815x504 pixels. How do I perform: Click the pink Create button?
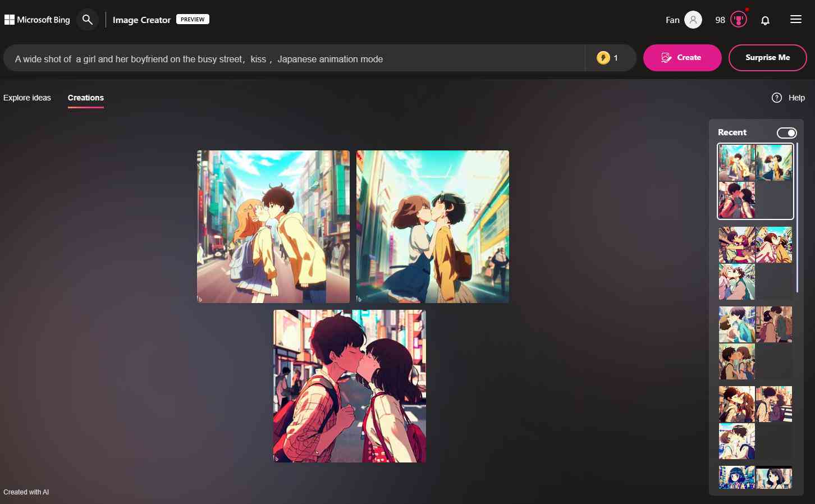point(682,58)
